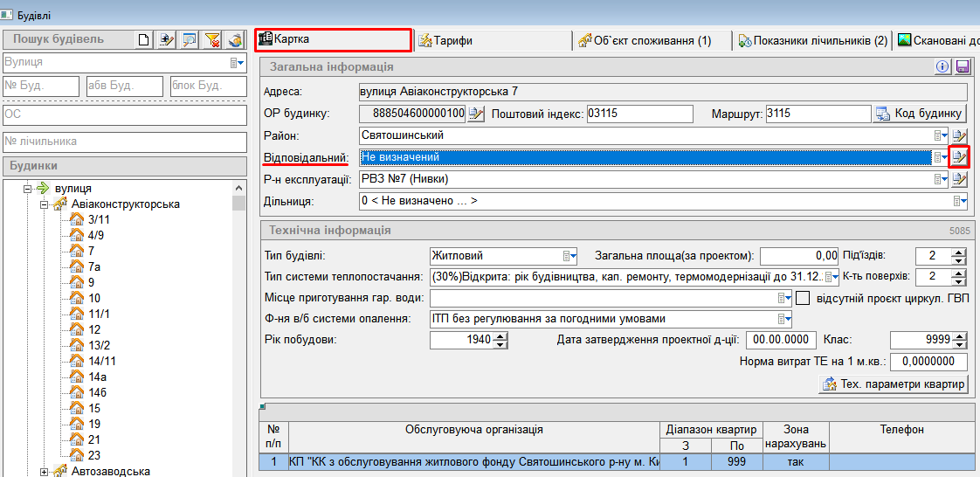Expand the Автозаводська street tree node

click(x=45, y=472)
